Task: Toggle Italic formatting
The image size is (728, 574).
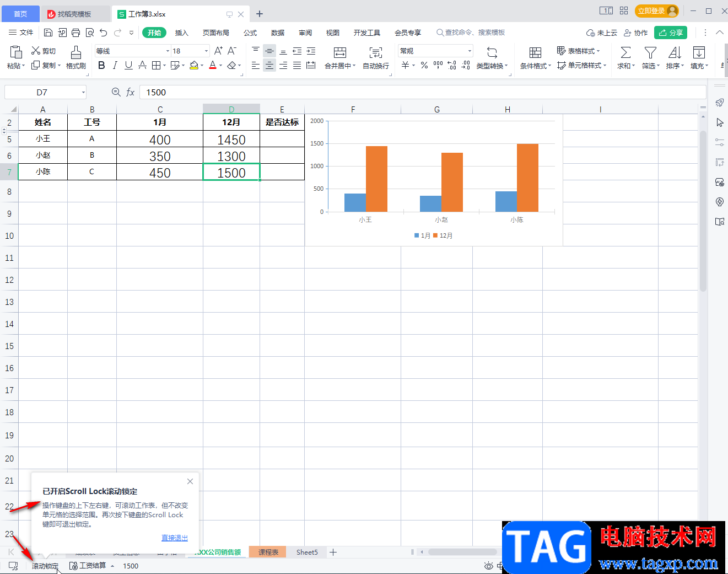Action: point(115,65)
